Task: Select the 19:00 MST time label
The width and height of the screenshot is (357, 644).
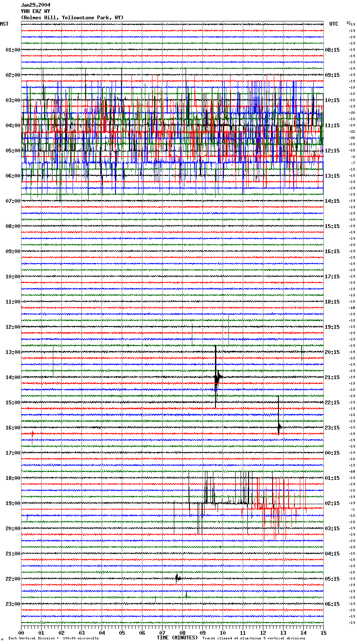Action: [x=13, y=503]
